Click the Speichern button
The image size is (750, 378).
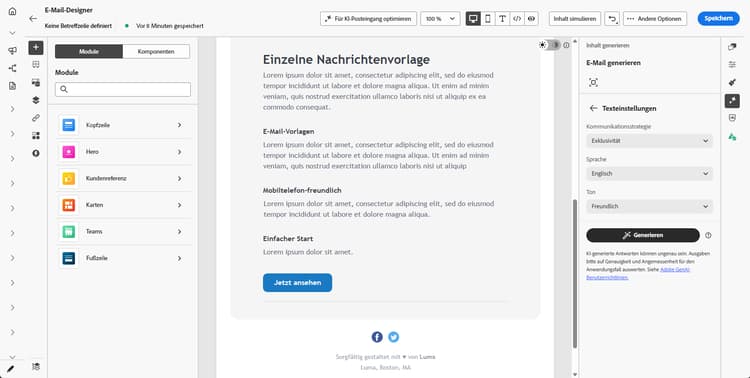point(718,19)
